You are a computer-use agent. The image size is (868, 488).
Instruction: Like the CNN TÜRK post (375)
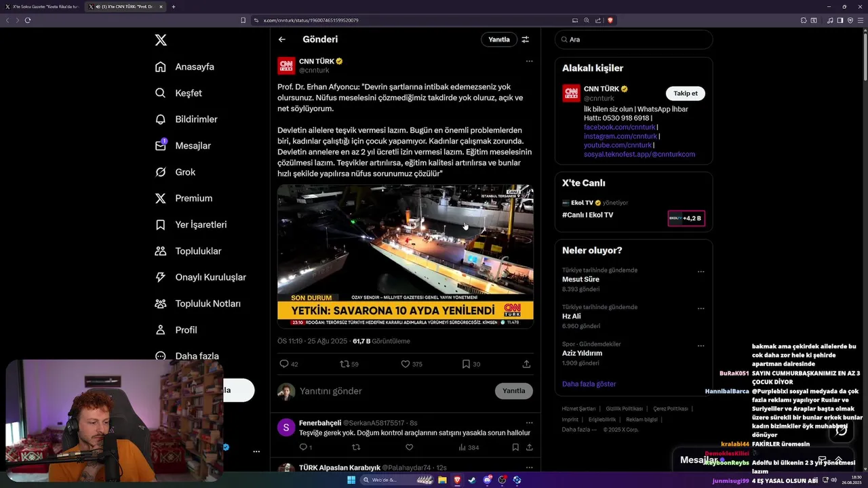[x=406, y=364]
